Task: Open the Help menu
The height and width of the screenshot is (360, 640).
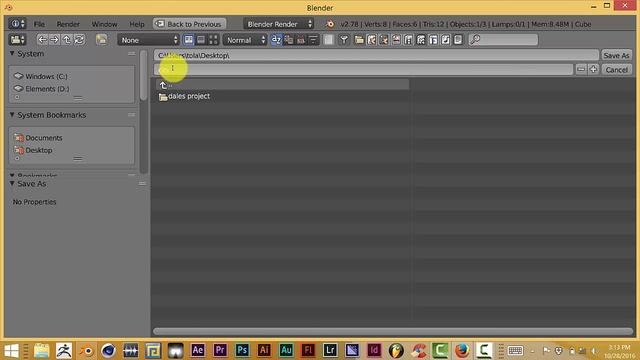Action: 137,24
